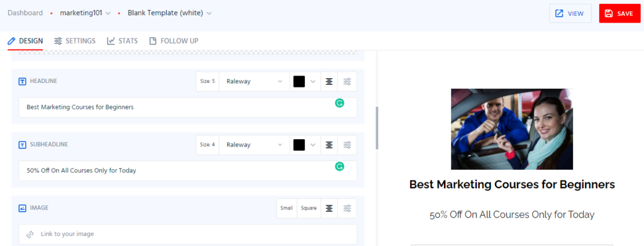644x246 pixels.
Task: Open the subheadline advanced settings sliders icon
Action: 347,145
